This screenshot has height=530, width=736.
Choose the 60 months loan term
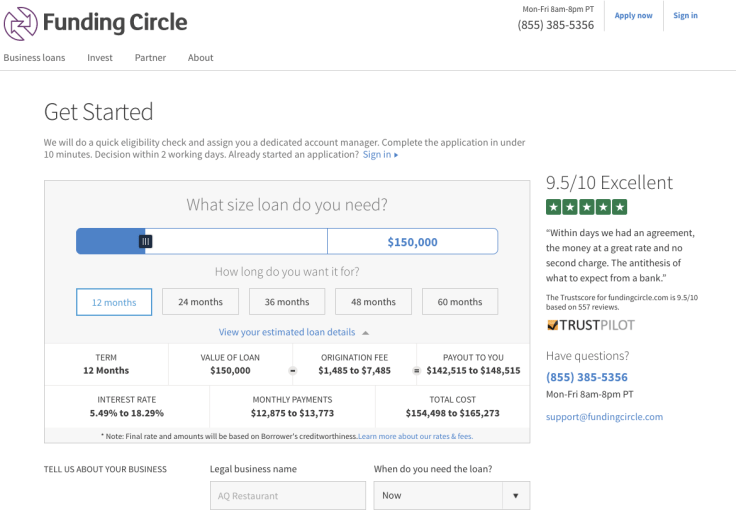[459, 302]
